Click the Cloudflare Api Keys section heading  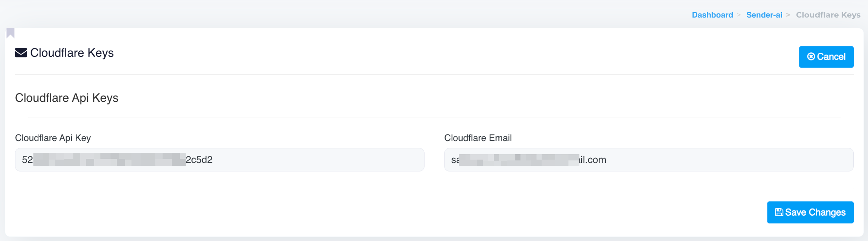tap(67, 98)
